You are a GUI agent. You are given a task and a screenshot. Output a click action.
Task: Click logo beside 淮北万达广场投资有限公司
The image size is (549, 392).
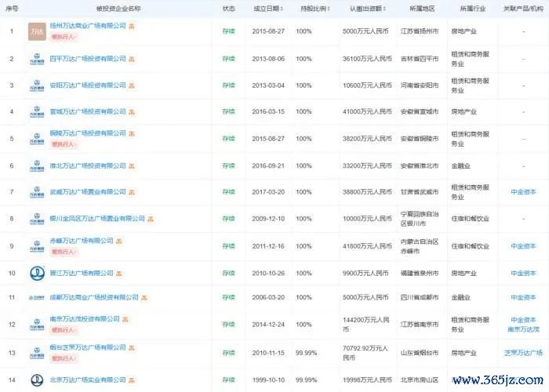click(x=37, y=165)
